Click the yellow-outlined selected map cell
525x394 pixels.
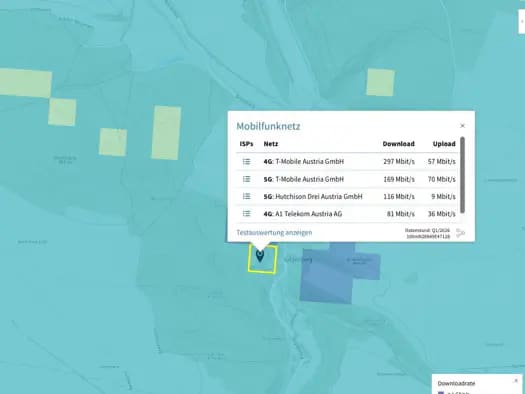point(262,259)
